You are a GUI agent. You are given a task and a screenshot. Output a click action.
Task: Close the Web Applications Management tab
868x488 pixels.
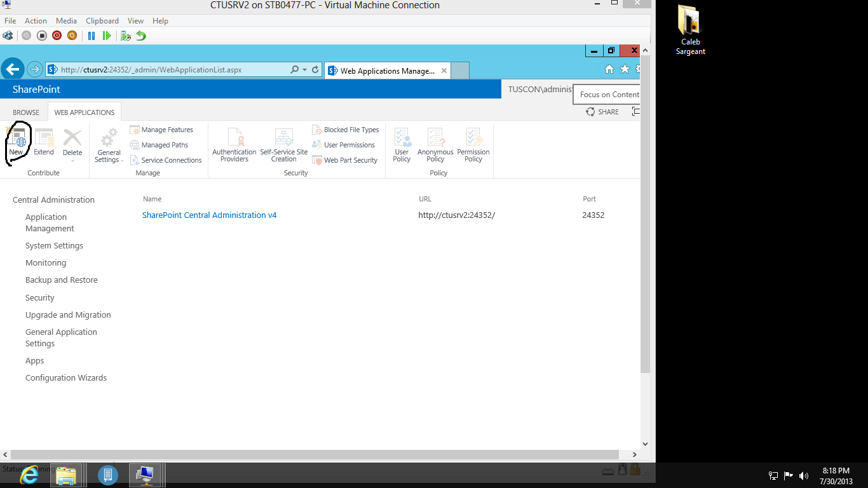click(x=444, y=71)
